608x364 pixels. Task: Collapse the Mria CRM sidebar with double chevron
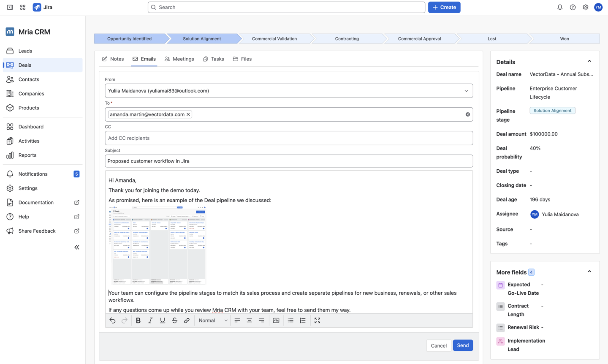pyautogui.click(x=77, y=247)
